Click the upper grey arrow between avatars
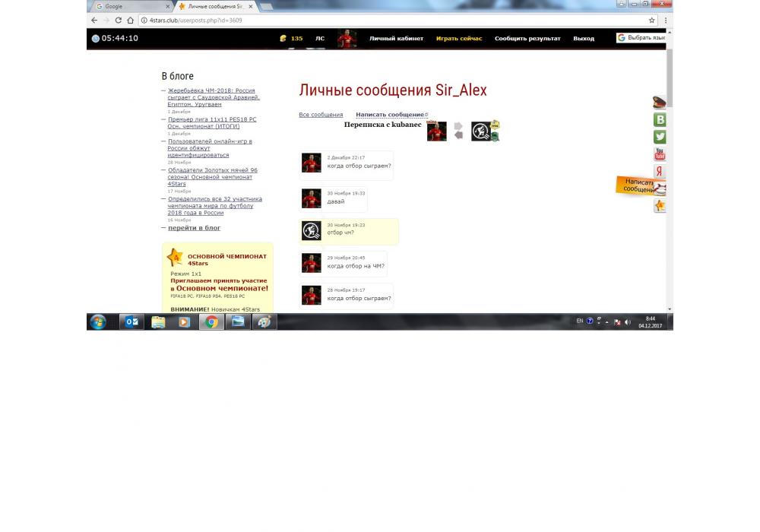Screen dimensions: 760x532 tap(458, 126)
